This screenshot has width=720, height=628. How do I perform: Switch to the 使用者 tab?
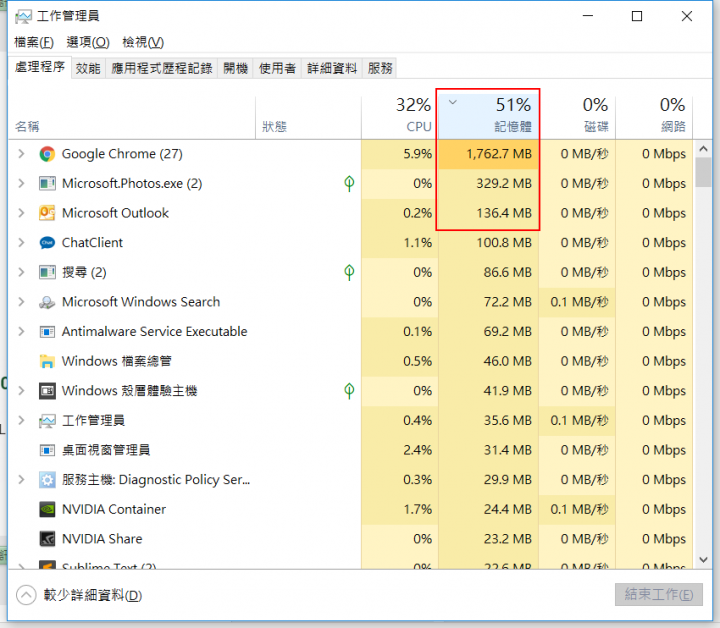pyautogui.click(x=277, y=68)
